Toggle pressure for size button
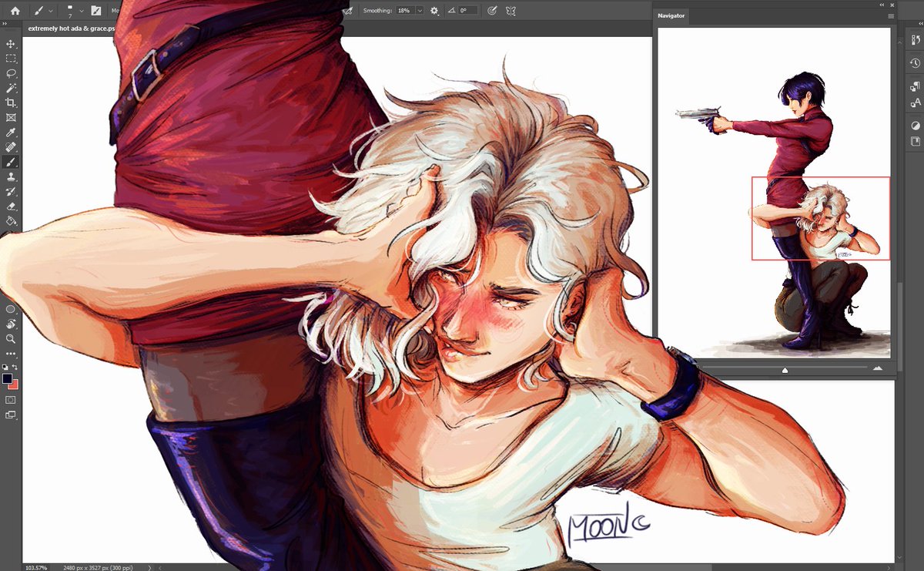This screenshot has width=924, height=571. 491,11
